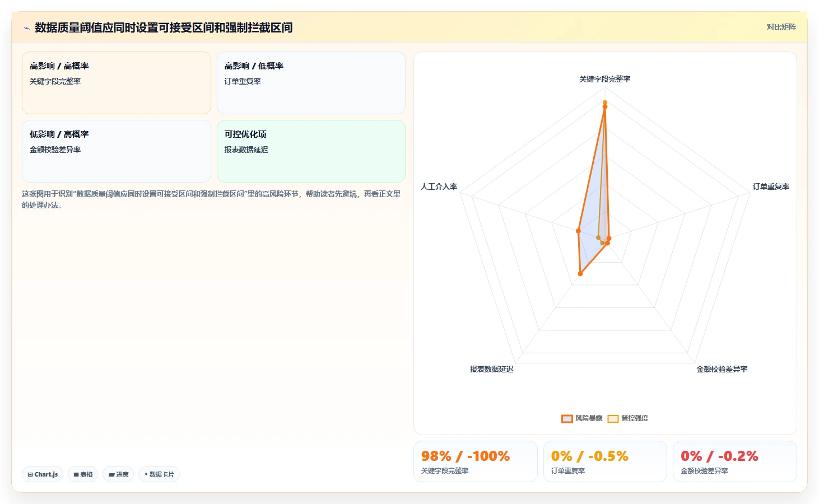Open the 可控优化项 card
The image size is (819, 504).
click(311, 151)
